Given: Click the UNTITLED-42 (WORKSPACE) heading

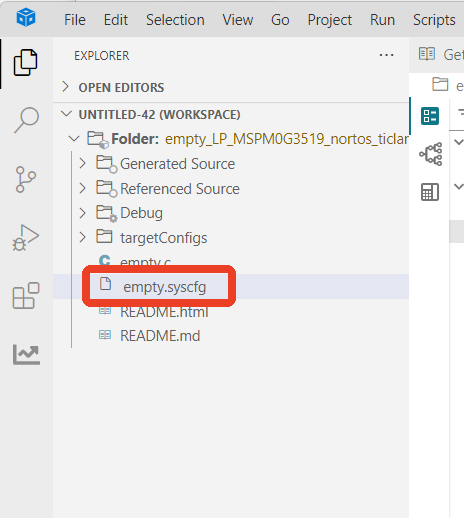Looking at the screenshot, I should [159, 115].
